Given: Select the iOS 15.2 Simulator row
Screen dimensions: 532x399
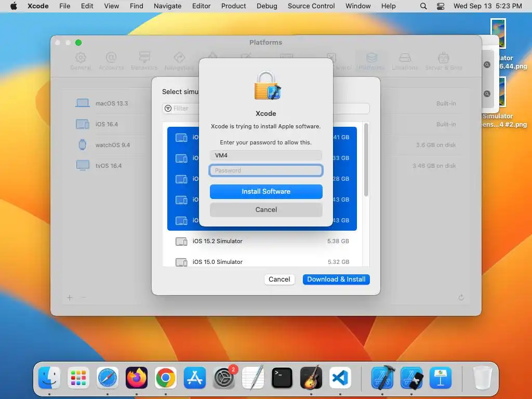Looking at the screenshot, I should pyautogui.click(x=262, y=241).
